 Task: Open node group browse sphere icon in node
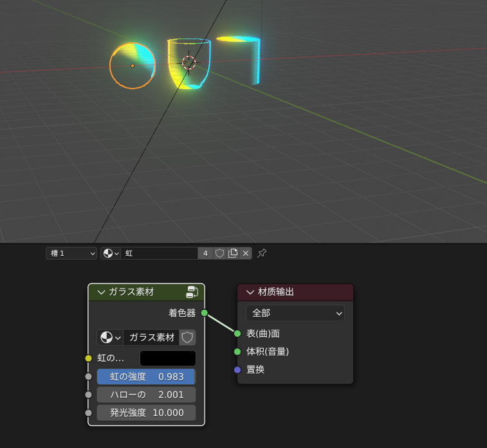pyautogui.click(x=110, y=337)
